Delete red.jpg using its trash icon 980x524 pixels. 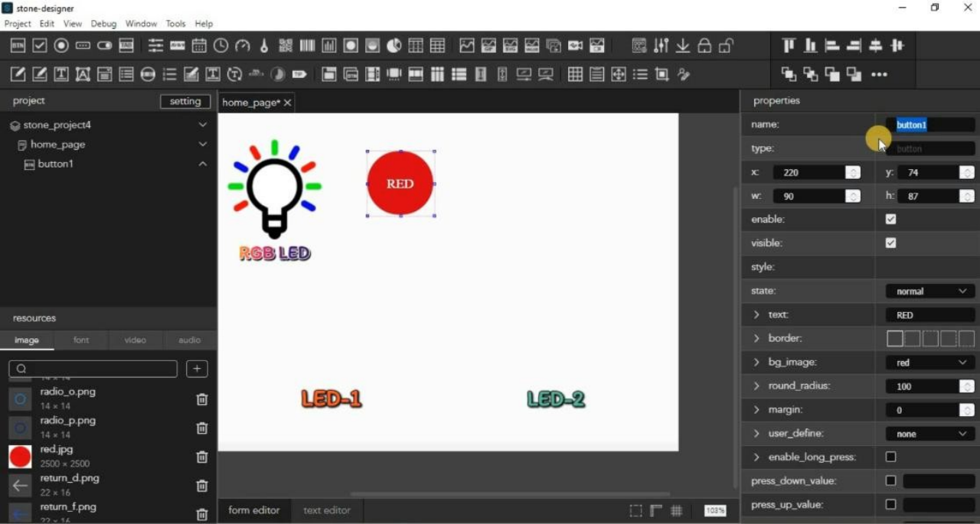pos(202,457)
